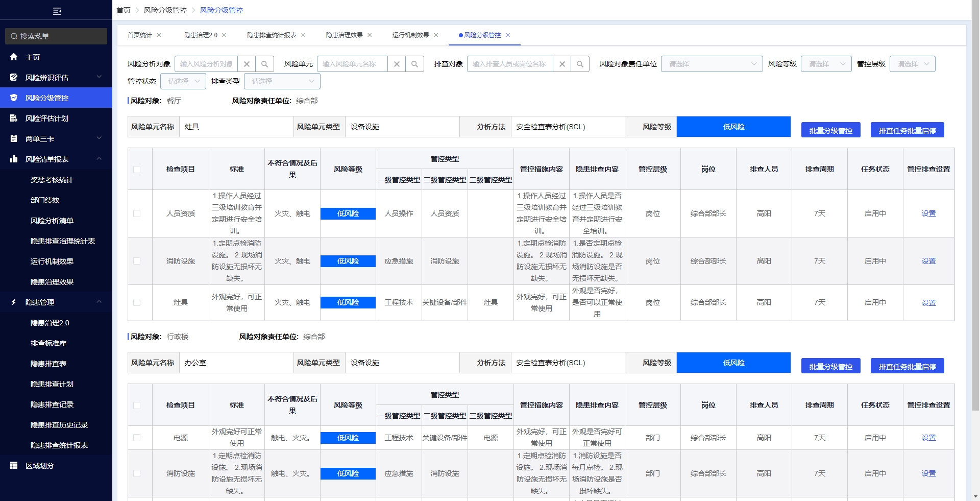Close the 首页统计 tab
This screenshot has height=501, width=980.
[159, 35]
